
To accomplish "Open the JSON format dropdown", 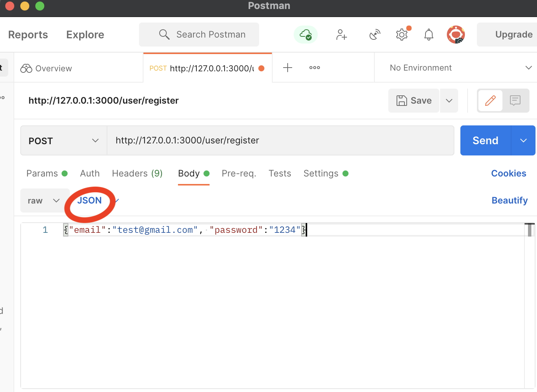I will [98, 201].
